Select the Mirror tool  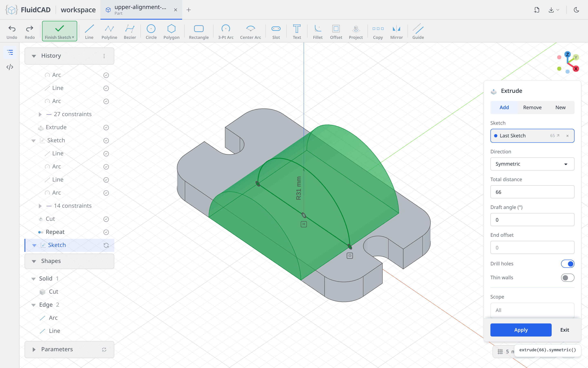[x=396, y=32]
